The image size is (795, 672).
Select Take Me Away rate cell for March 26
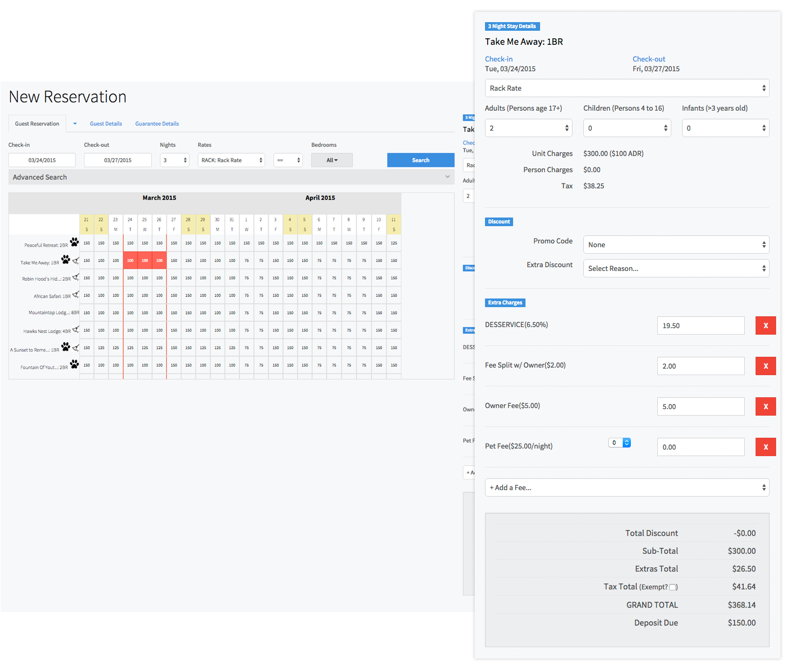[x=159, y=260]
